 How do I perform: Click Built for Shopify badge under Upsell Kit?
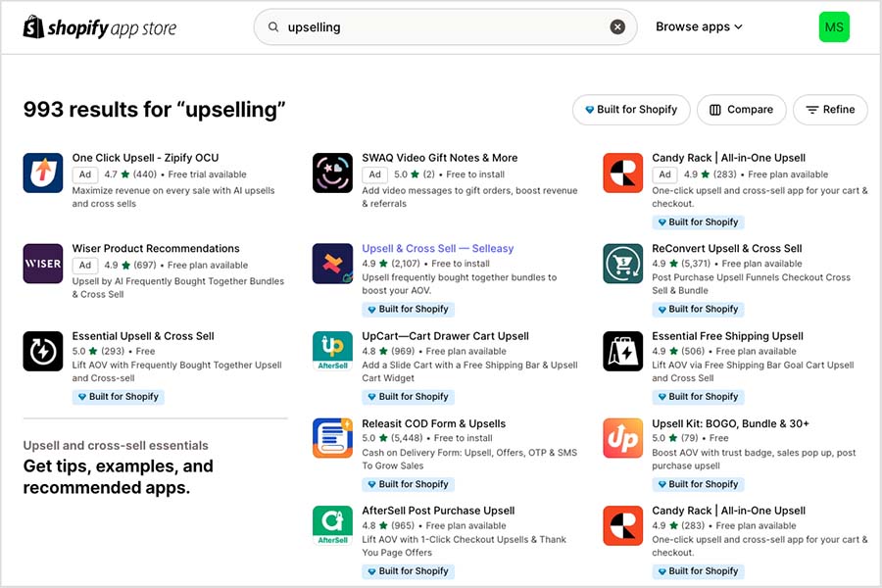(698, 484)
